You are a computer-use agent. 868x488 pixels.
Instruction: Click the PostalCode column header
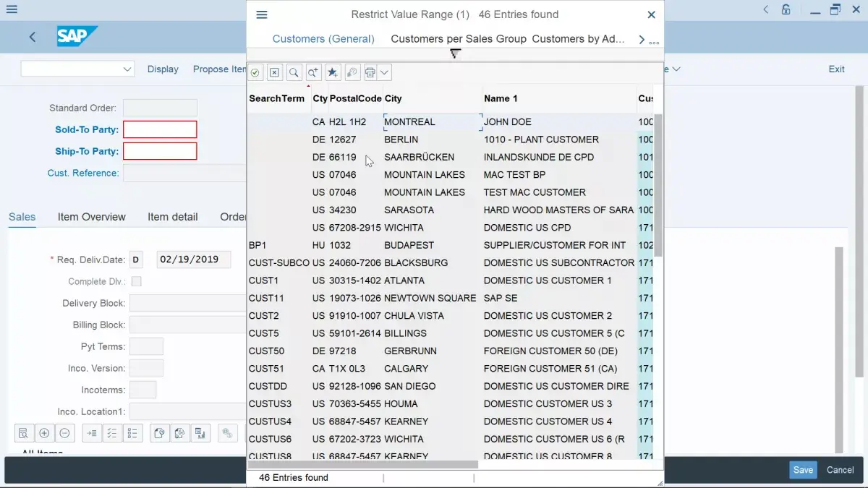point(355,98)
